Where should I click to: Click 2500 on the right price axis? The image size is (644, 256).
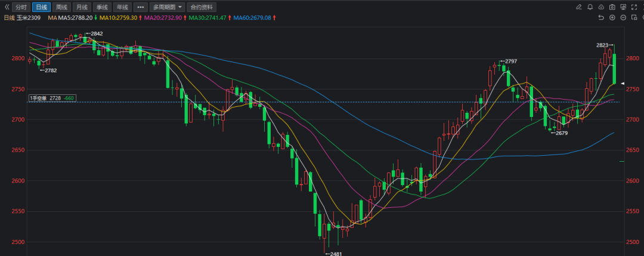pyautogui.click(x=633, y=242)
